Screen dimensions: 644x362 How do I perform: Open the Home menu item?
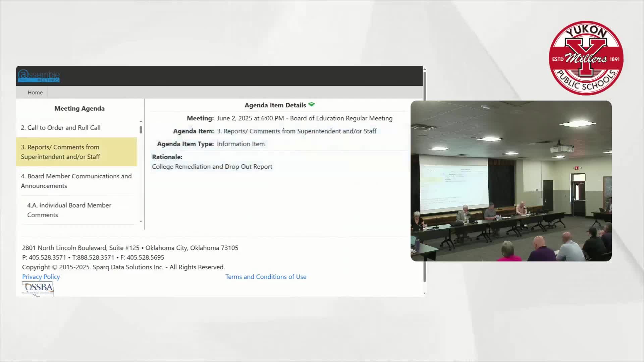tap(35, 93)
